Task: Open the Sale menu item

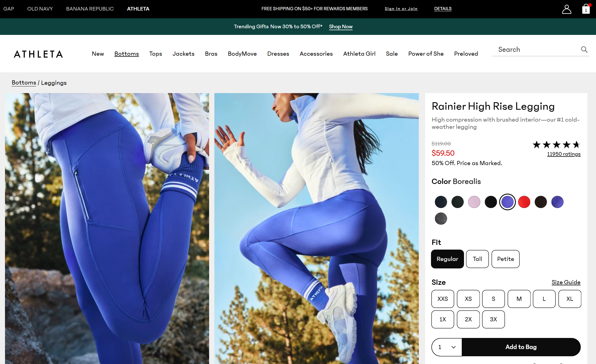Action: pyautogui.click(x=392, y=54)
